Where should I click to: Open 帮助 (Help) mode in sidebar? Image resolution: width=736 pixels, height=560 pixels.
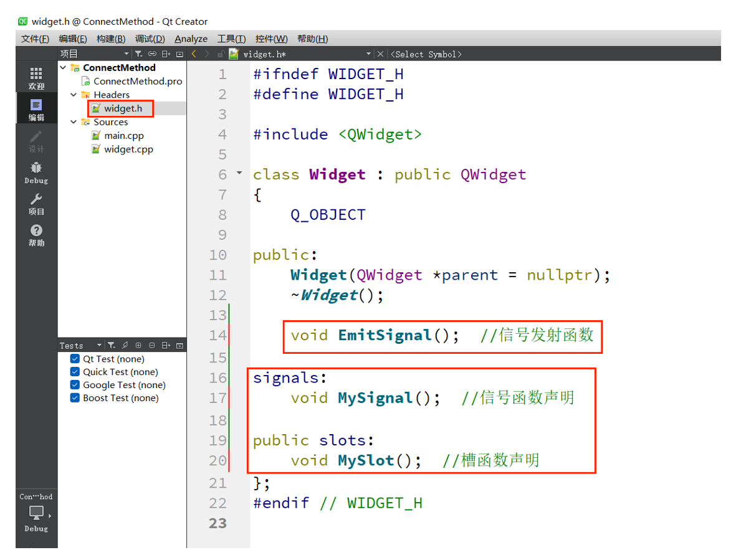(36, 235)
